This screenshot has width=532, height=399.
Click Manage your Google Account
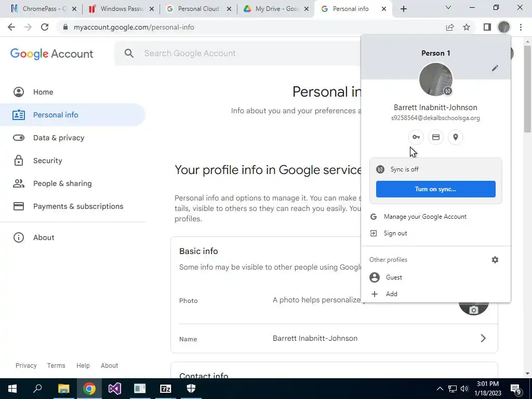point(436,217)
